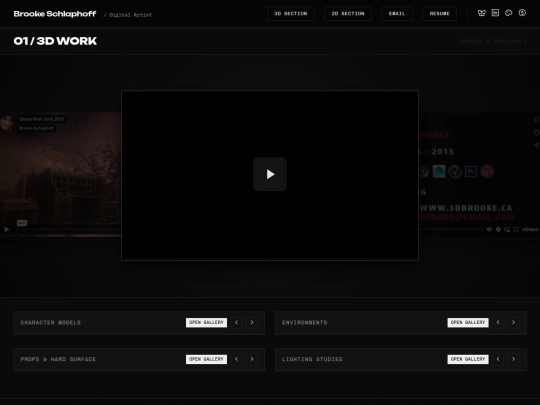540x405 pixels.
Task: Open gallery for Lighting Studies
Action: 468,359
